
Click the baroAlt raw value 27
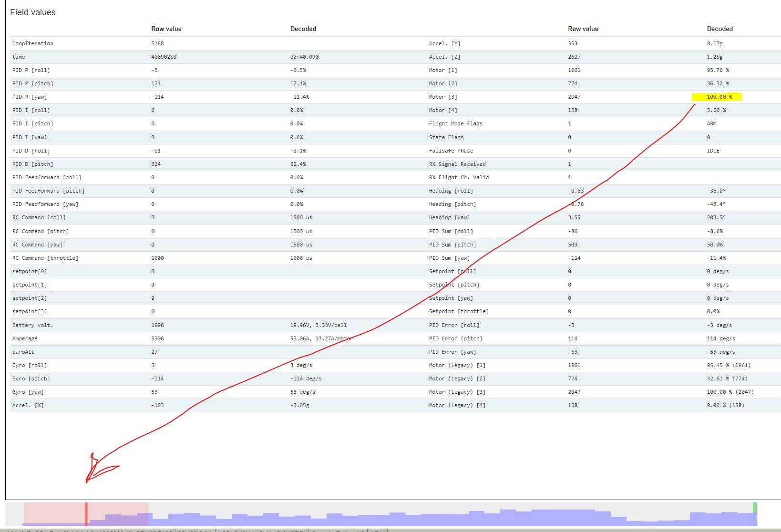coord(154,352)
